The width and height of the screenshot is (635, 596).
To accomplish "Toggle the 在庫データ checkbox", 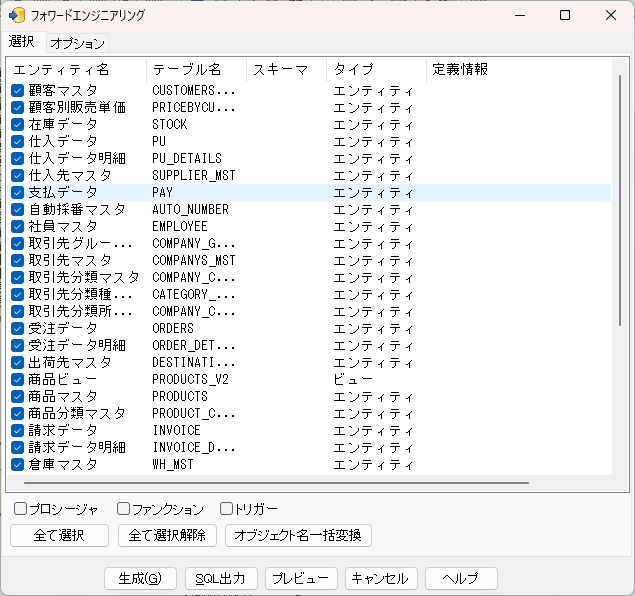I will point(17,124).
